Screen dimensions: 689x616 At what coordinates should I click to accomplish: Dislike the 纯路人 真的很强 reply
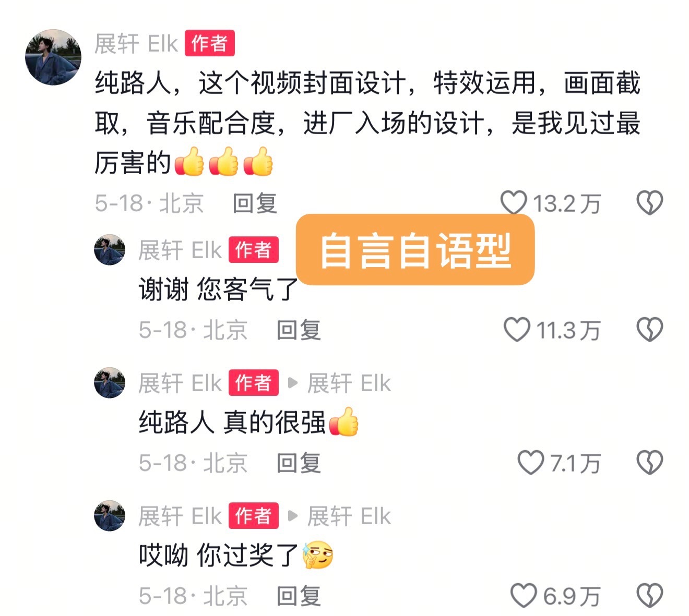click(x=650, y=463)
